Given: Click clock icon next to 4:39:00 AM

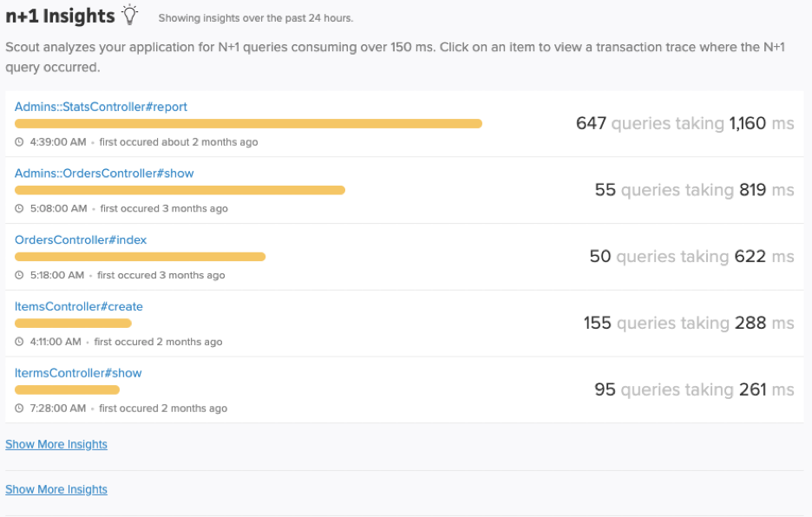Looking at the screenshot, I should click(19, 142).
